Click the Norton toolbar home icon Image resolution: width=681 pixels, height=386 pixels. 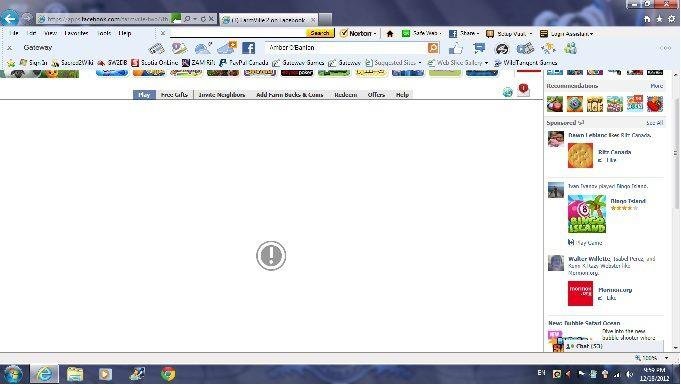390,33
